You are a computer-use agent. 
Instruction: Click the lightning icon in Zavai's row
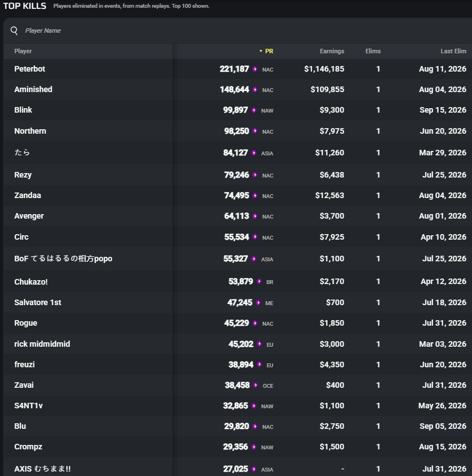coord(255,385)
